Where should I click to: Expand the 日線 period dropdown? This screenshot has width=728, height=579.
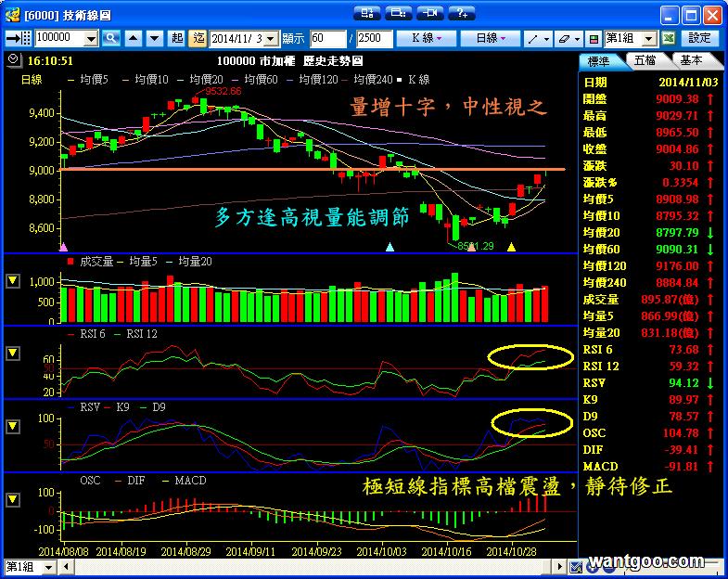point(491,38)
